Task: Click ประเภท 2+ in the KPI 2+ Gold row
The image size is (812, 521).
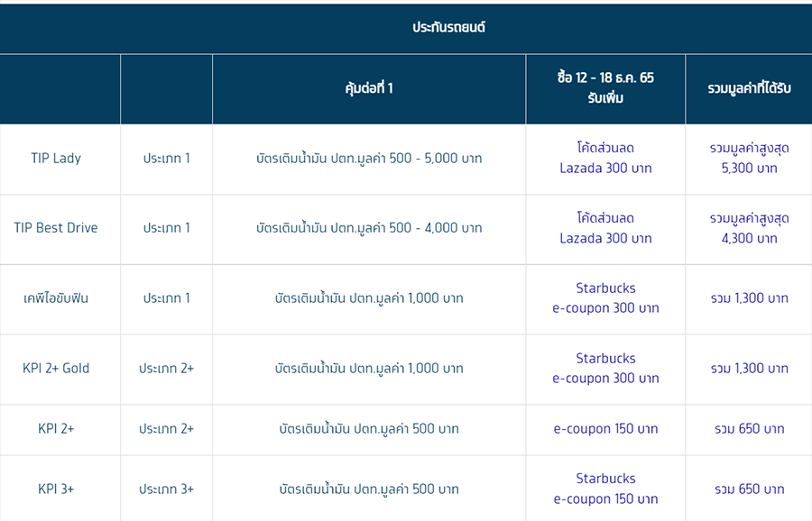Action: point(166,368)
